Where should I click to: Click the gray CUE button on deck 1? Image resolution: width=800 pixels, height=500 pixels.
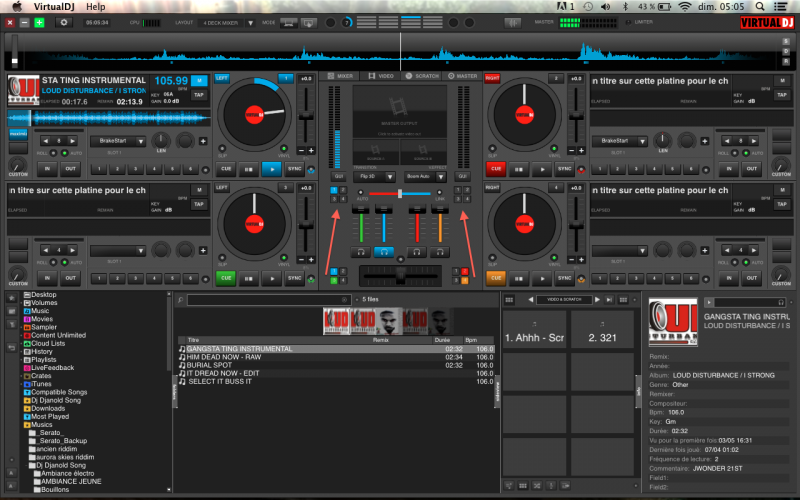[x=226, y=169]
